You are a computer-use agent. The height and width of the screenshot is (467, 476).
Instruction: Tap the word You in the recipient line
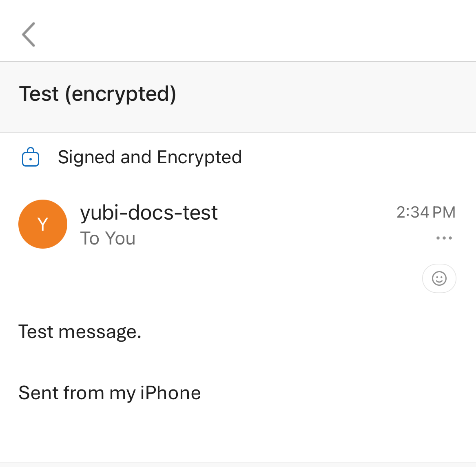pos(120,238)
